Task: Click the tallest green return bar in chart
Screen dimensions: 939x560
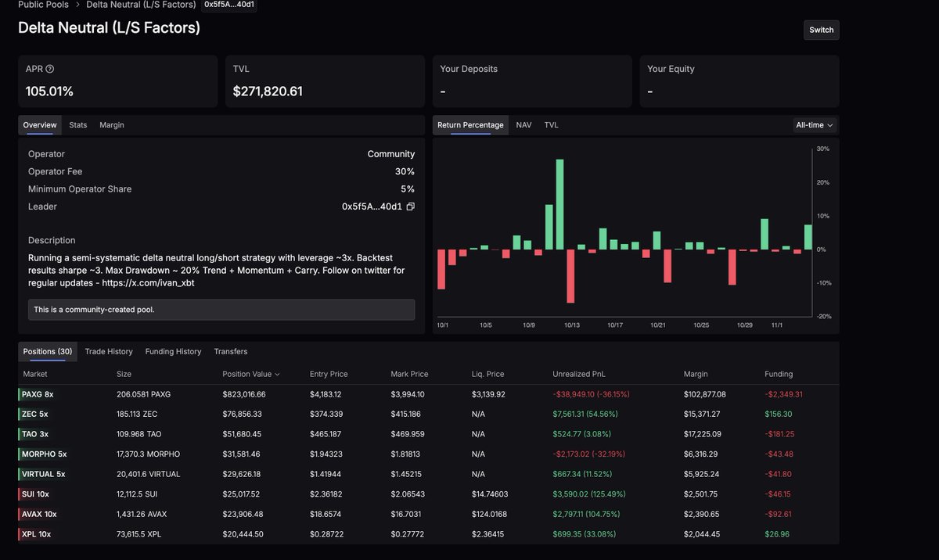Action: click(x=559, y=204)
